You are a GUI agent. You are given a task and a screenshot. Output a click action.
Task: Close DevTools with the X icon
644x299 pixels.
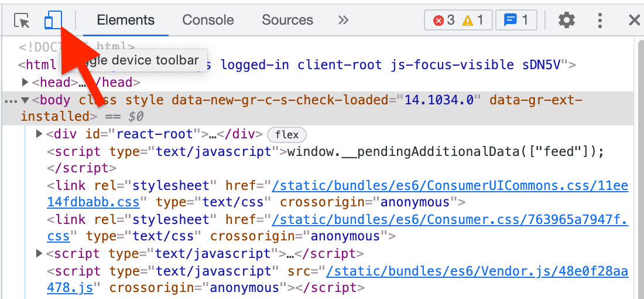coord(634,21)
